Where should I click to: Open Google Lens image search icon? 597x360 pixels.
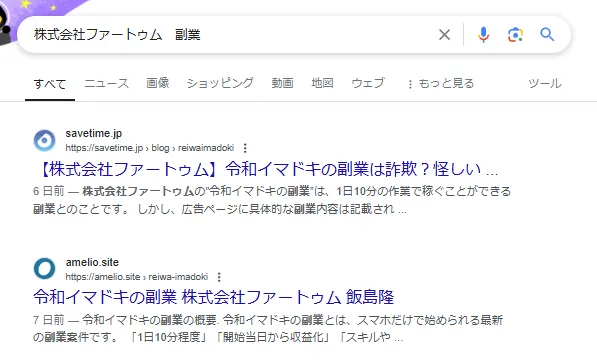pyautogui.click(x=515, y=35)
